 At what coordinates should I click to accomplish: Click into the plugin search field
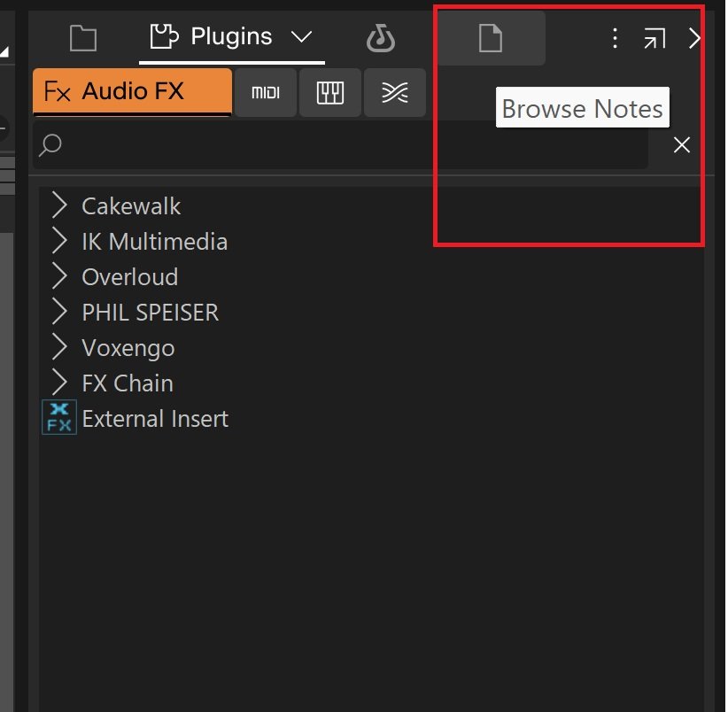340,145
